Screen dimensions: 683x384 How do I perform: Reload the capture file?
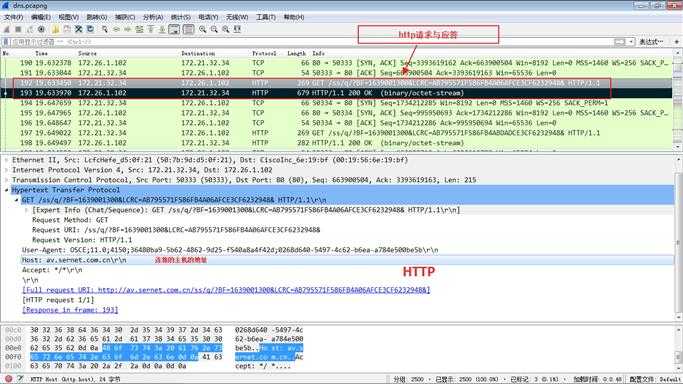(x=90, y=29)
